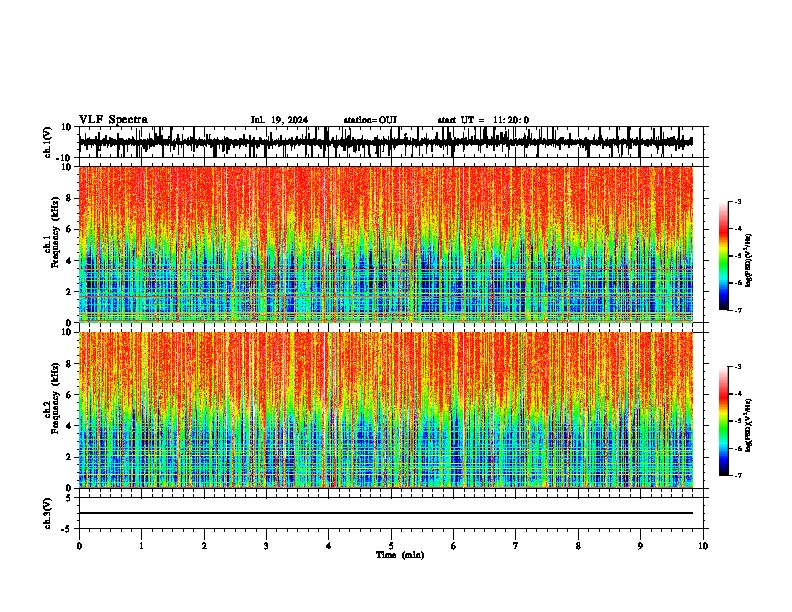Click the flat ch.3 voltage trace line
This screenshot has width=792, height=612.
pyautogui.click(x=385, y=513)
